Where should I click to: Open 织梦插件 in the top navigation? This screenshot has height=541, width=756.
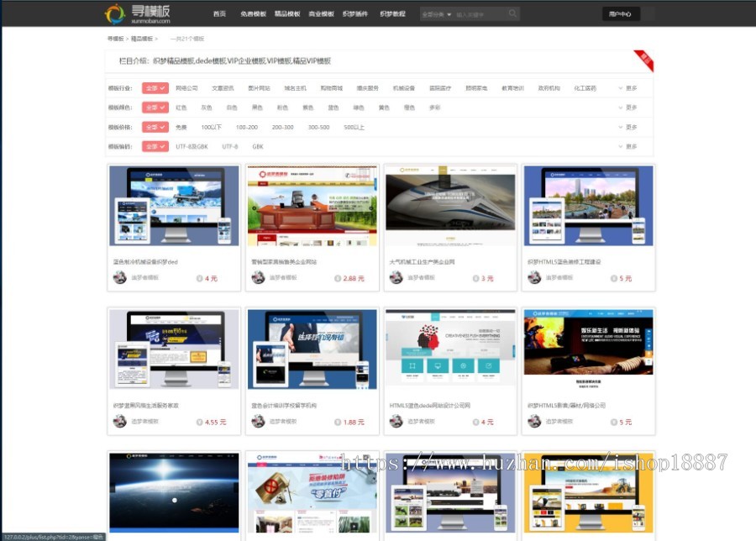[x=354, y=13]
